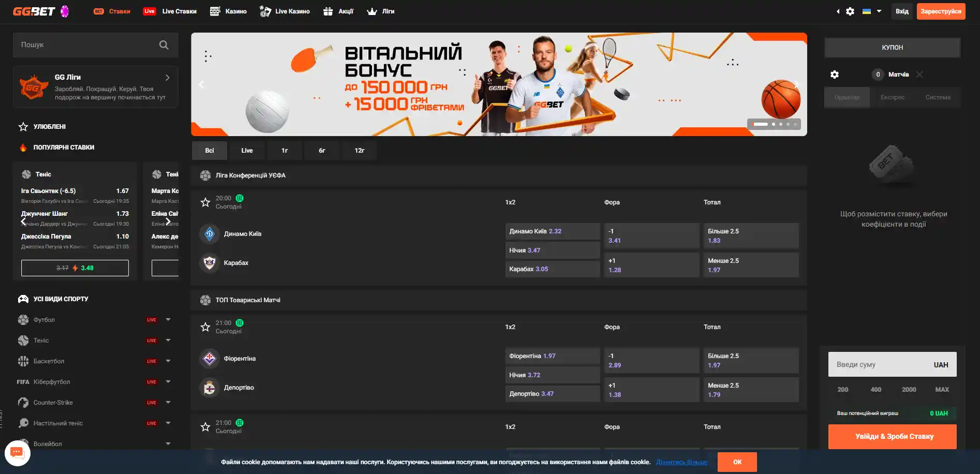Favorite the Fiorentina vs Deportivo match star
Image resolution: width=980 pixels, height=474 pixels.
[205, 327]
